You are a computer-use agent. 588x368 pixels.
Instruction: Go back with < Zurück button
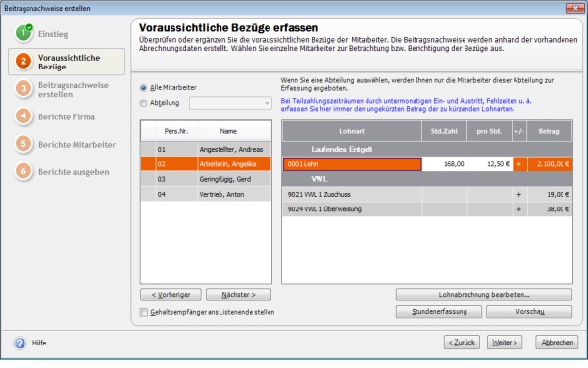[x=462, y=343]
